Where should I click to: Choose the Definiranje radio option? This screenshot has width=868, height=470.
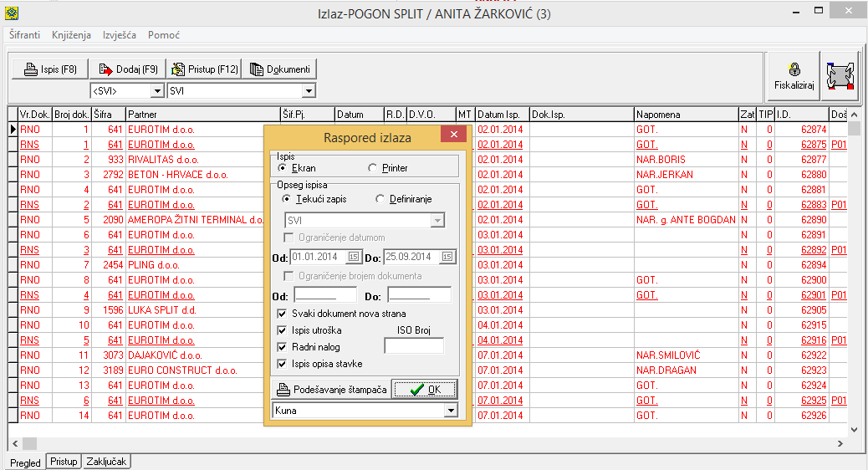tap(380, 199)
